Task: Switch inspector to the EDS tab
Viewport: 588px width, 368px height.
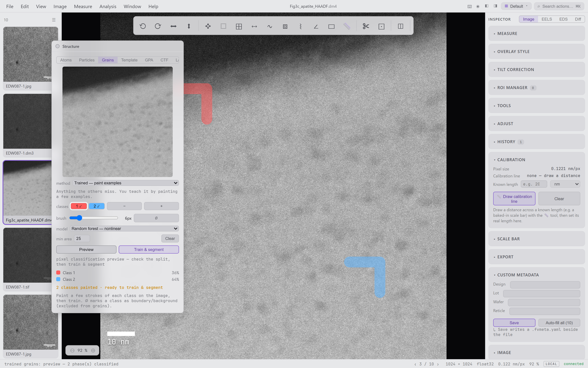Action: (x=563, y=19)
